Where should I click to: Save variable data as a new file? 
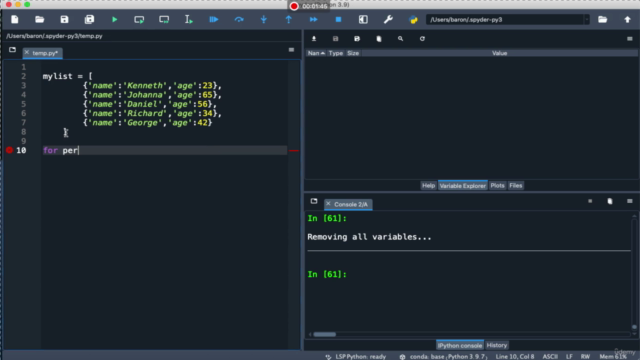click(357, 39)
